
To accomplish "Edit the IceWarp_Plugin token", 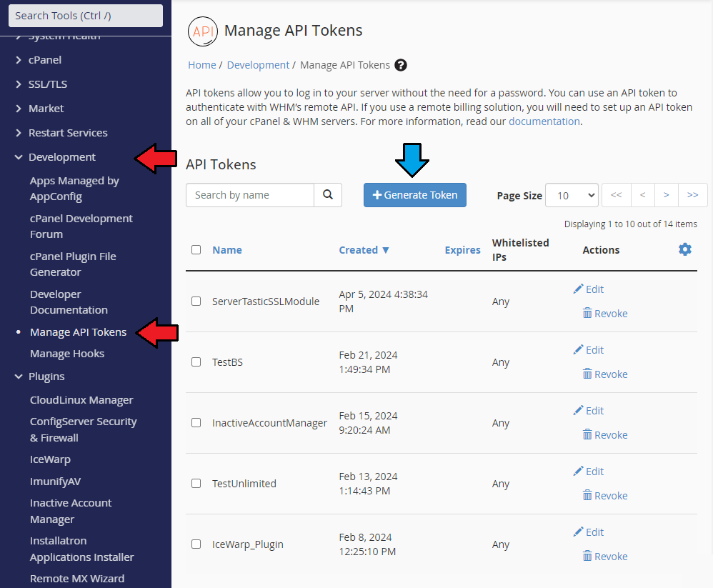I will tap(589, 532).
